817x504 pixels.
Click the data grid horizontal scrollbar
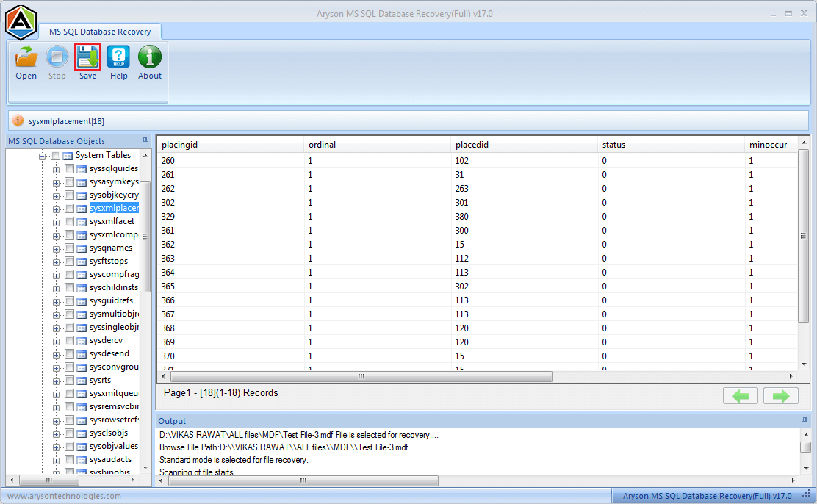coord(360,376)
